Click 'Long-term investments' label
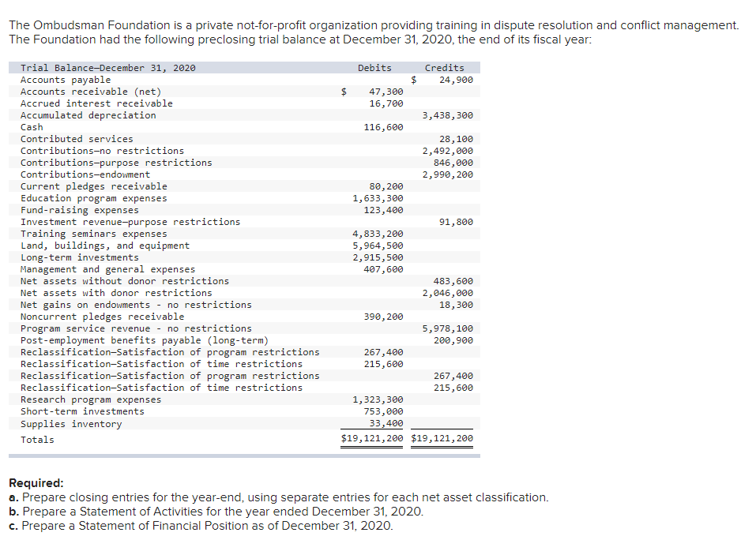The width and height of the screenshot is (756, 540). coord(80,257)
